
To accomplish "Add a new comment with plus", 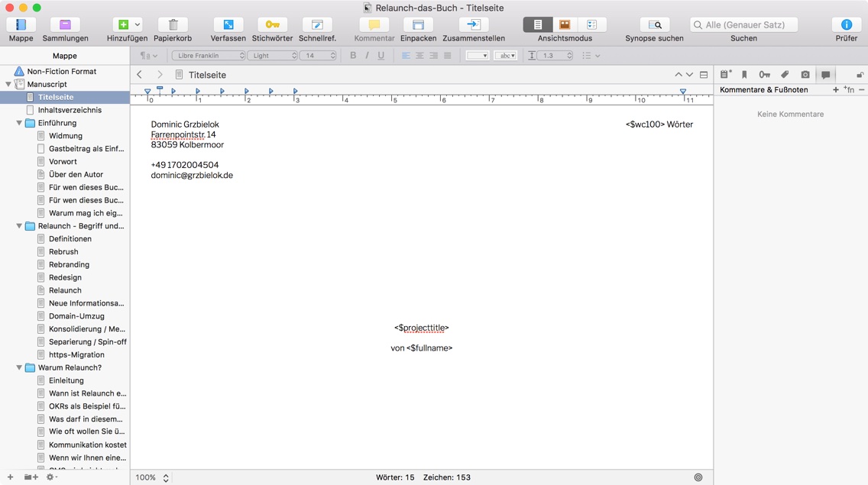I will point(835,89).
